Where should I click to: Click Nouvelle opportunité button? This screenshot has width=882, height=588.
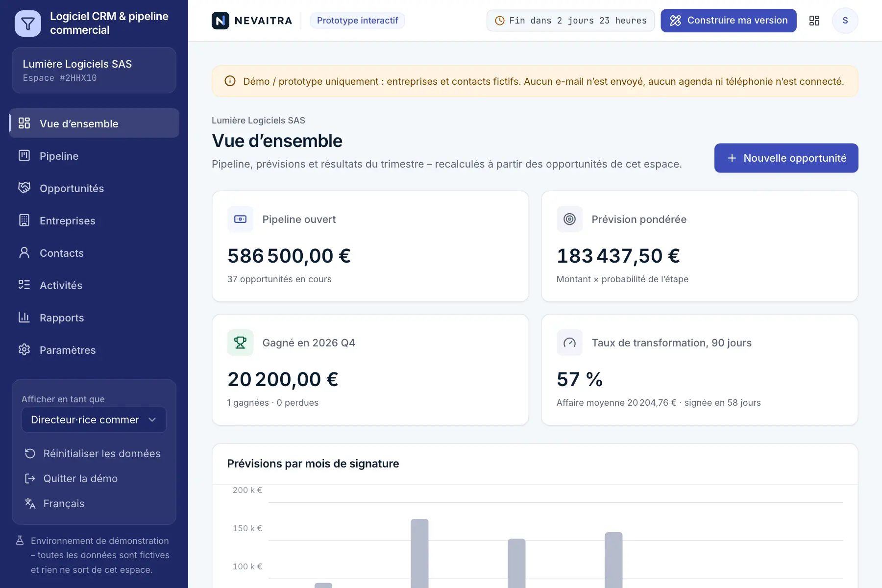(x=786, y=158)
